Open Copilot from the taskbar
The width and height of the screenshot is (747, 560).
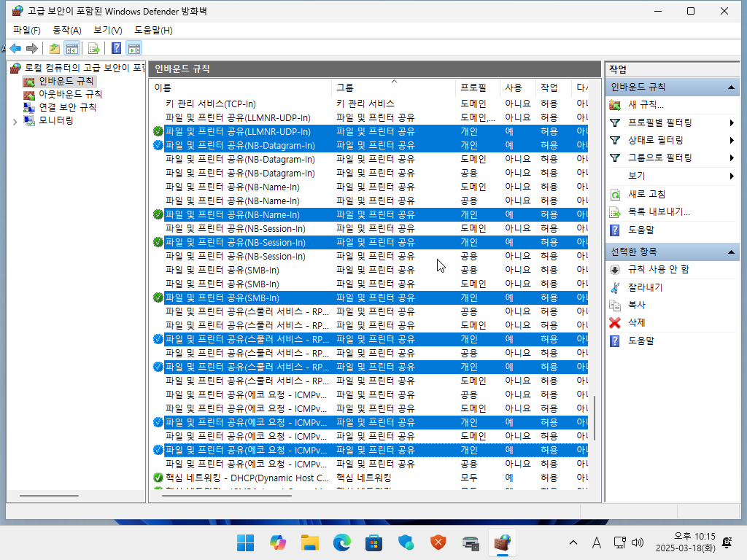point(278,542)
